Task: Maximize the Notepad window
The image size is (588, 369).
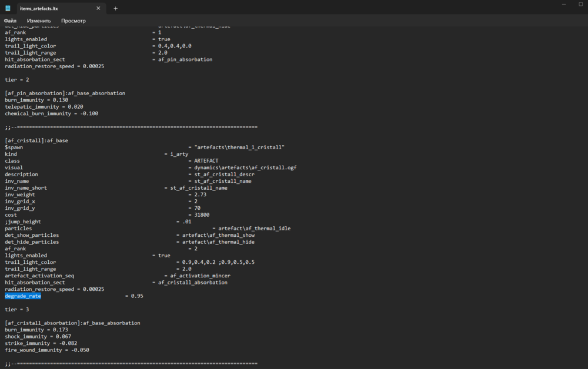Action: [581, 5]
